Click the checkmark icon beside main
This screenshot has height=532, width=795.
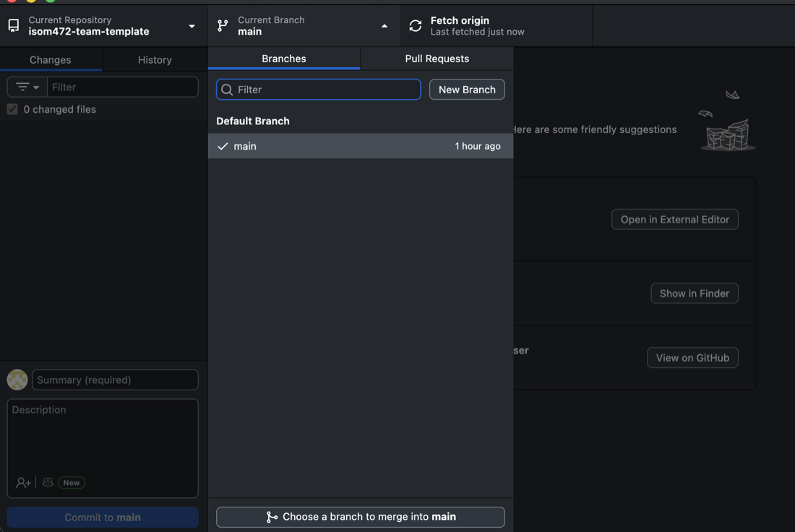click(223, 146)
